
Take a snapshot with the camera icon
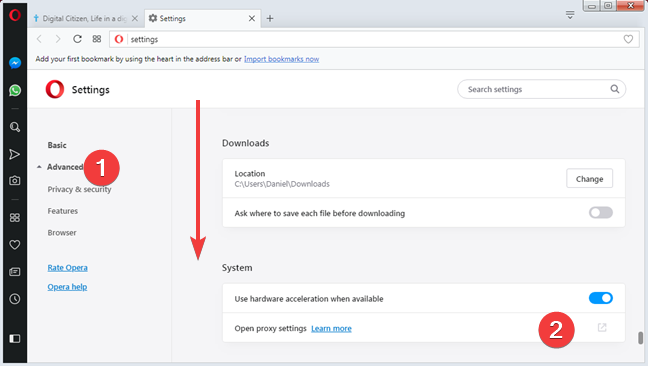tap(14, 181)
